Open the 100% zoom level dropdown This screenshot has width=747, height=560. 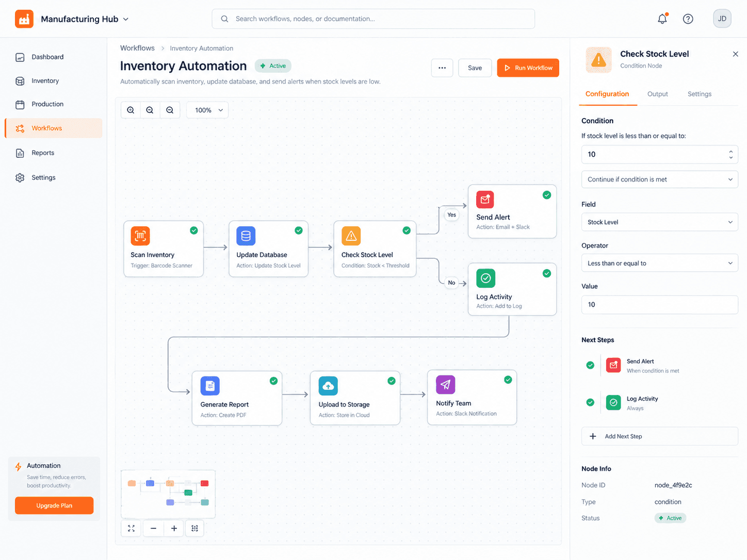(x=207, y=110)
